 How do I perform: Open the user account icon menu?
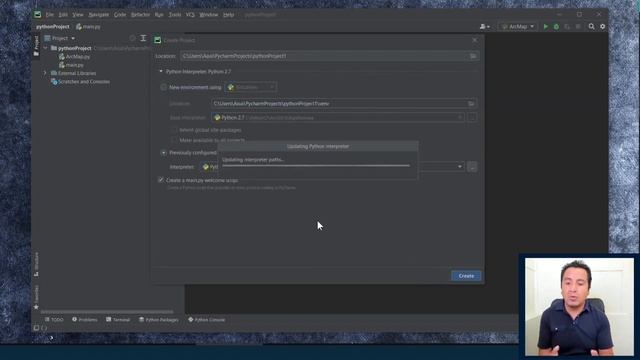(484, 27)
